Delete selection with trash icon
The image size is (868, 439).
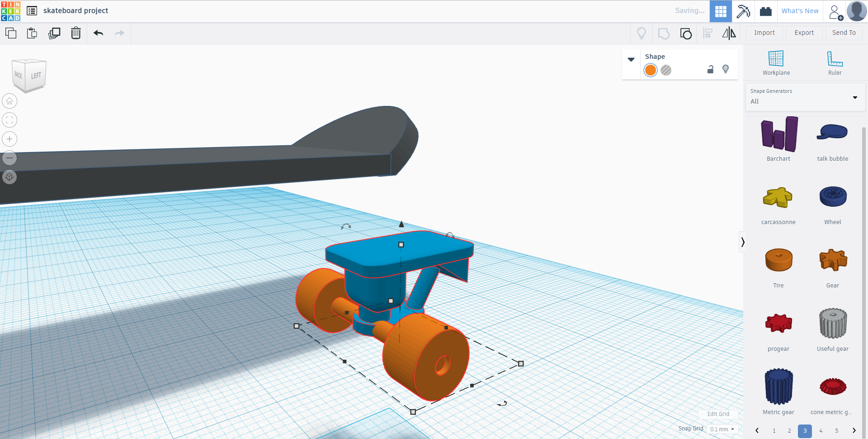pyautogui.click(x=76, y=33)
